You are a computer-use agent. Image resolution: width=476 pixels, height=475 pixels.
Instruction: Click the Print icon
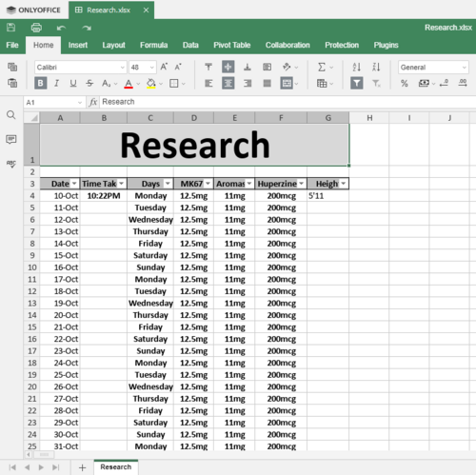click(36, 28)
